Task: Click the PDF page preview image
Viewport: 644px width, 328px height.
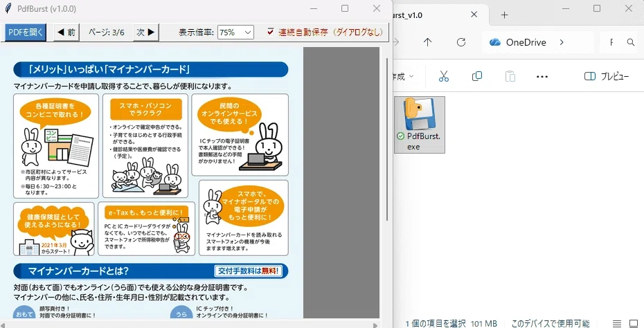Action: coord(152,183)
